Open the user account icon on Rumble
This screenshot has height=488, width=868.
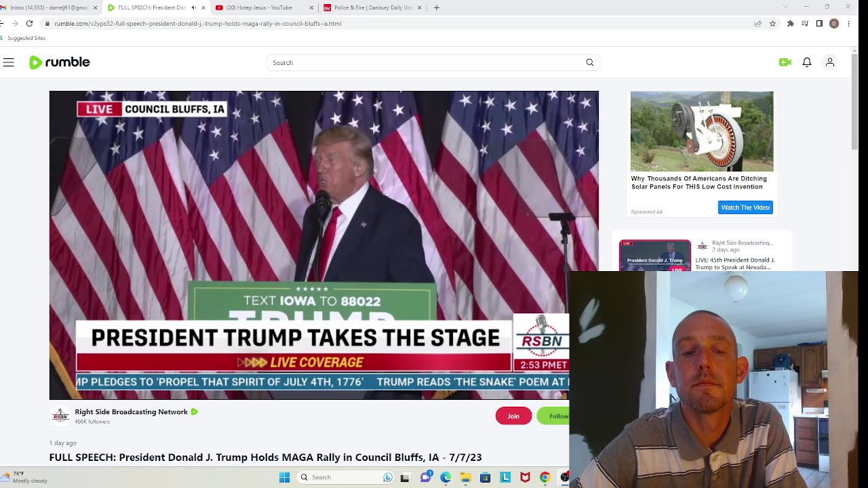coord(829,62)
